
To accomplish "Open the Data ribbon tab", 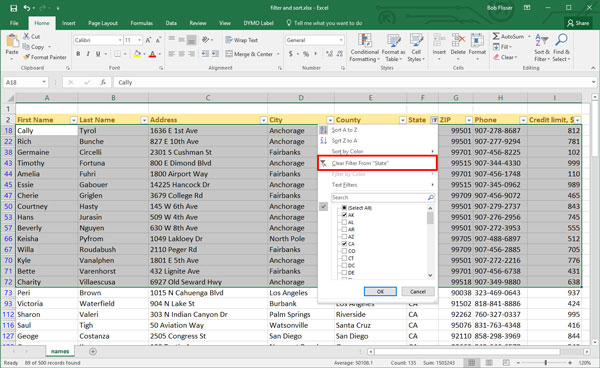I will [x=171, y=23].
